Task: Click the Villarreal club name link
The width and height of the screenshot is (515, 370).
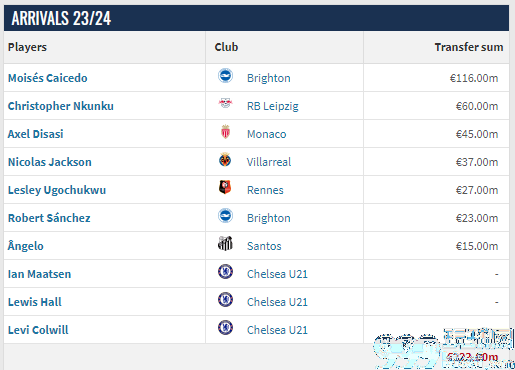Action: [269, 162]
